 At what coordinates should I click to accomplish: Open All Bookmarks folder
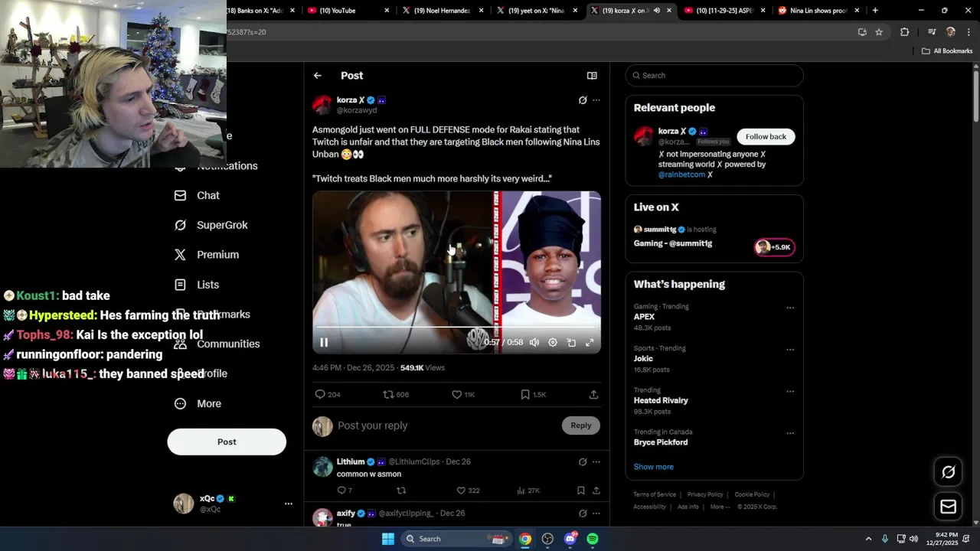pyautogui.click(x=947, y=51)
